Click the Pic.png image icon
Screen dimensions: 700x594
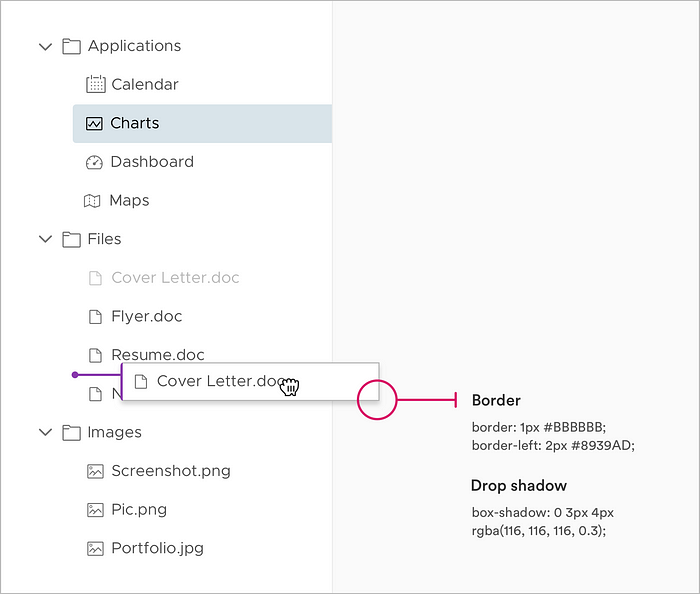[95, 510]
